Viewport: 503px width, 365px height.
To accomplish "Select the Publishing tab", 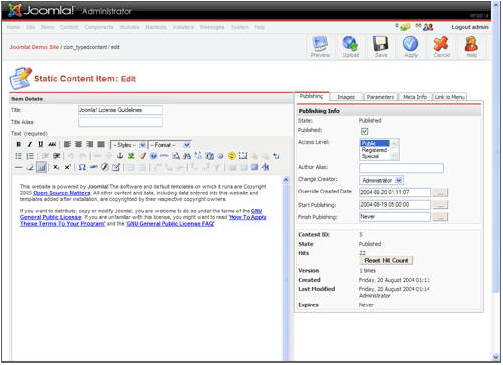I will 311,96.
